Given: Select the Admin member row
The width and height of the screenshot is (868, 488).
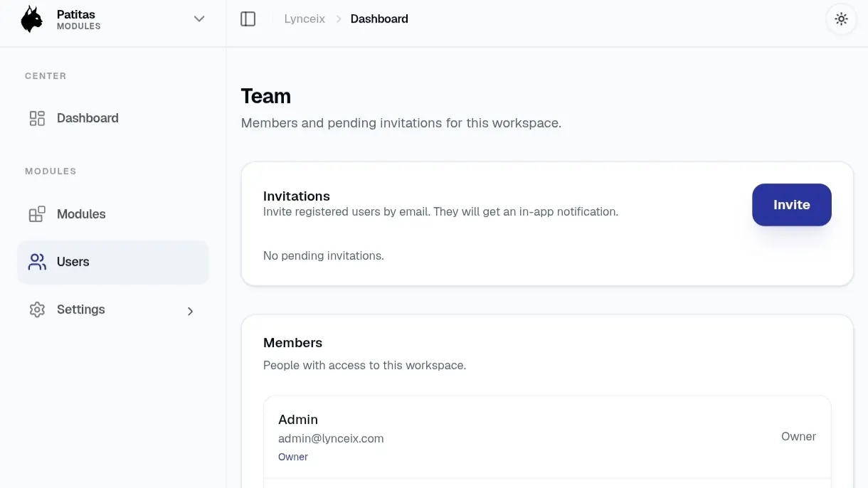Looking at the screenshot, I should point(547,437).
